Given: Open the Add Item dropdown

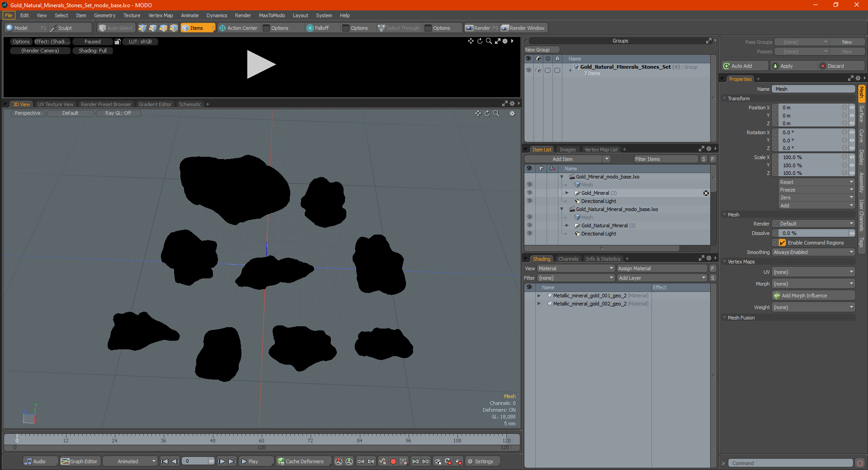Looking at the screenshot, I should [x=568, y=159].
